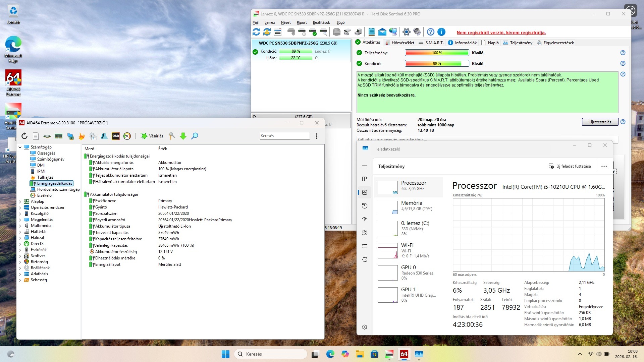Open the OSD panel icon in AIDA64

tap(116, 136)
